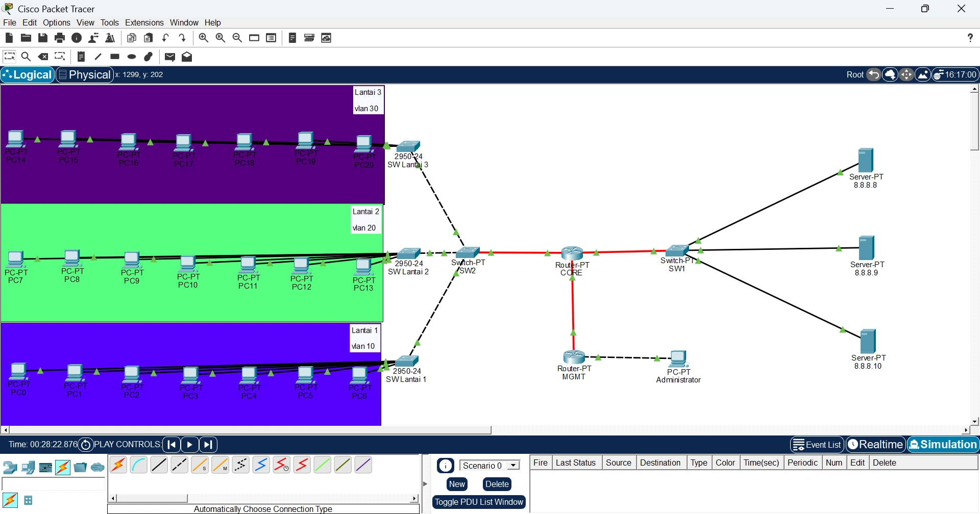Save the network with the floppy icon
980x514 pixels.
pyautogui.click(x=43, y=38)
